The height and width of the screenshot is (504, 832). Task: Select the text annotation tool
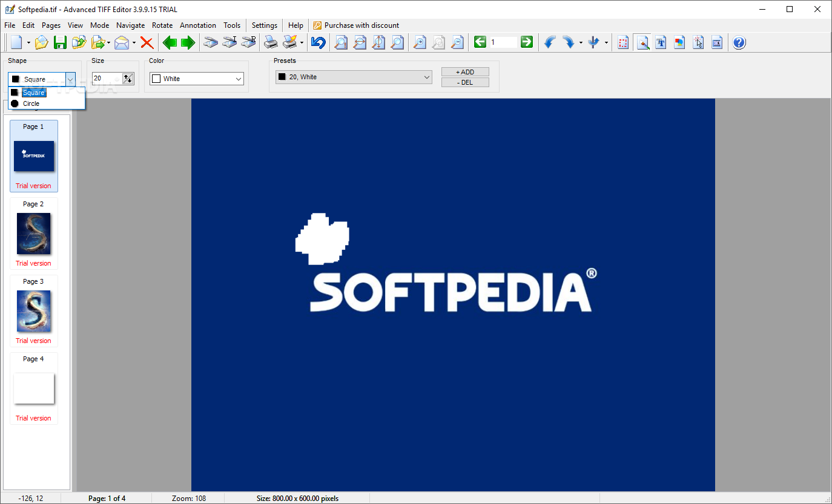click(x=661, y=42)
